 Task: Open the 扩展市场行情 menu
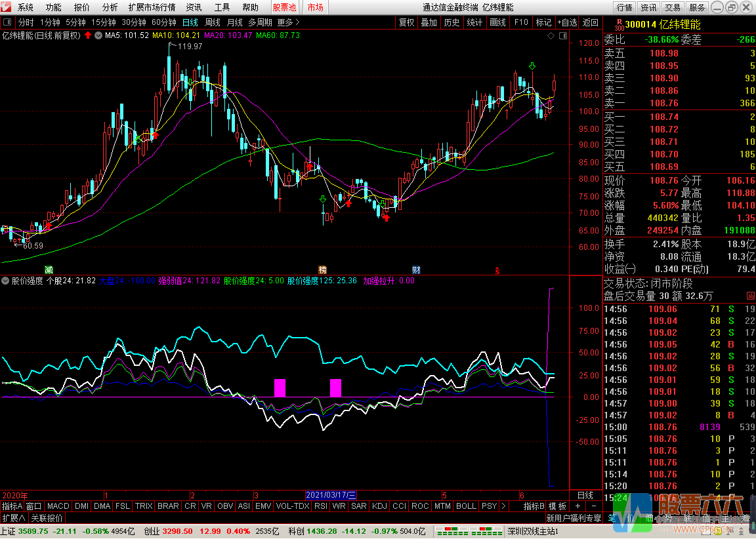[152, 7]
